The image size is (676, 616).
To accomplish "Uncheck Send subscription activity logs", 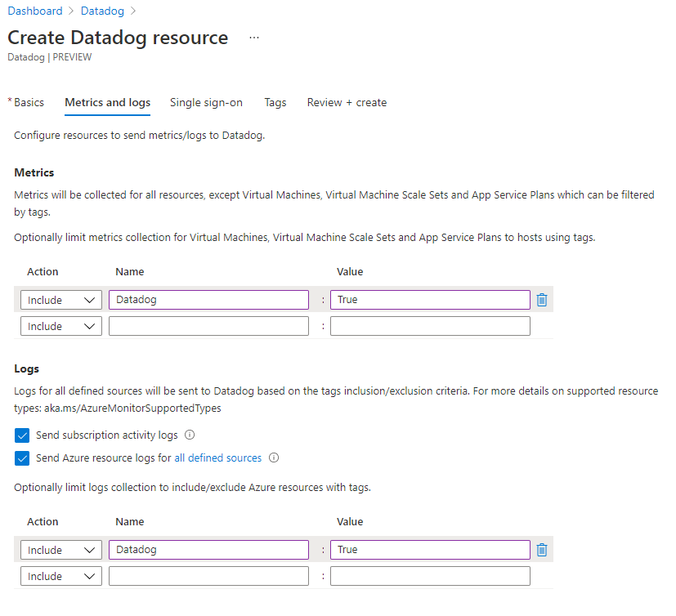I will (x=22, y=435).
